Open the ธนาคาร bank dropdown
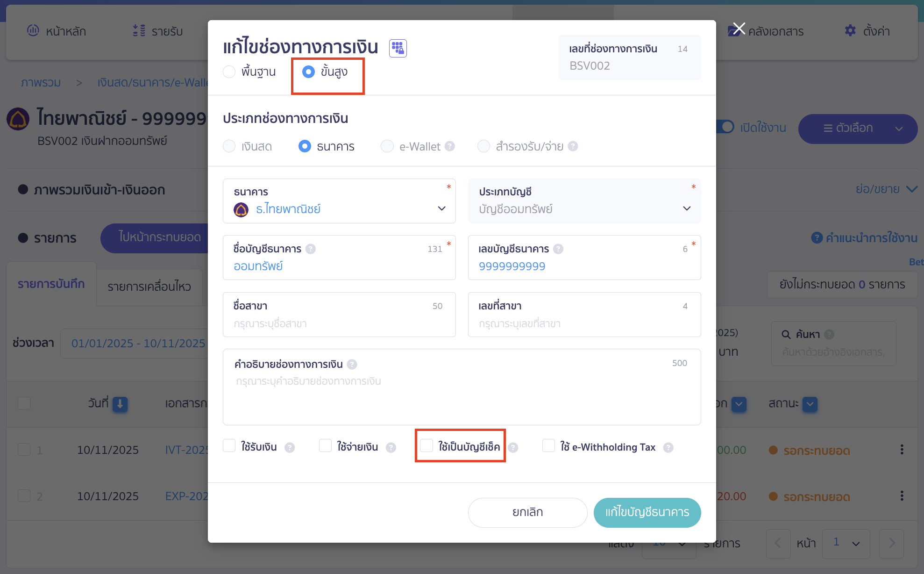 click(441, 209)
